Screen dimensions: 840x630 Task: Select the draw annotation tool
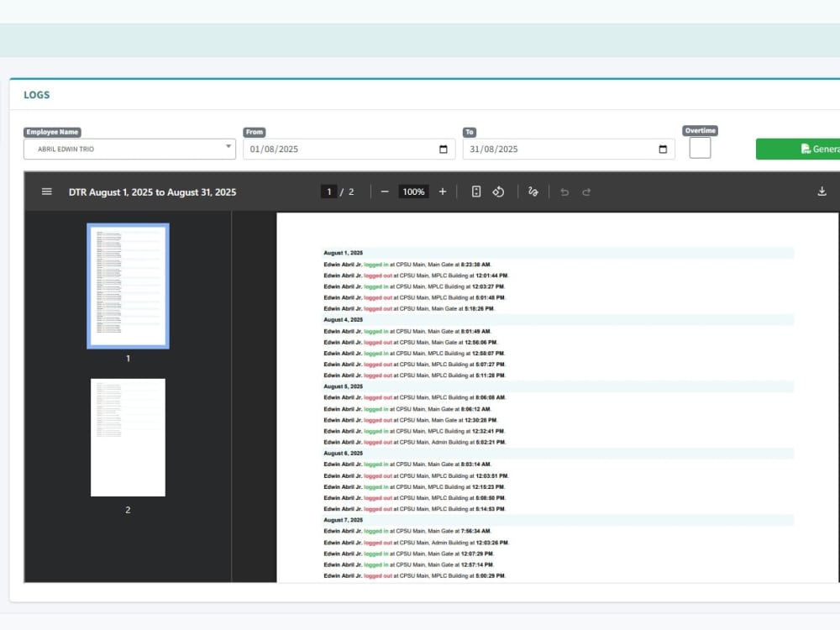[533, 192]
